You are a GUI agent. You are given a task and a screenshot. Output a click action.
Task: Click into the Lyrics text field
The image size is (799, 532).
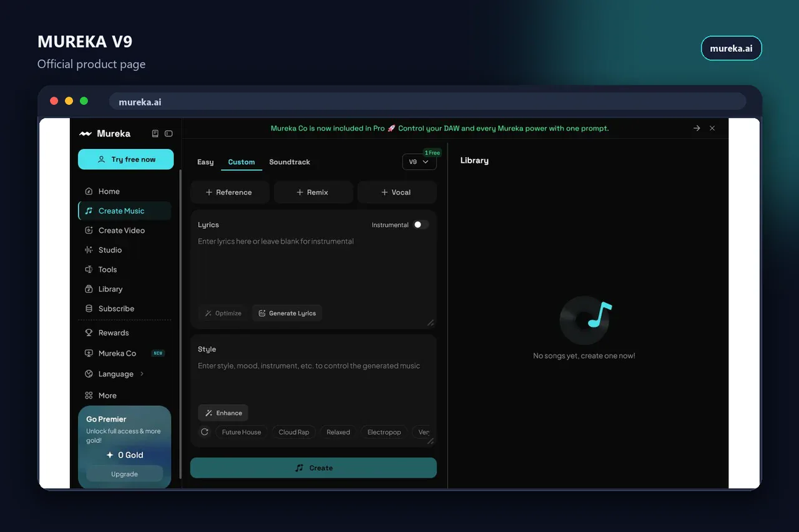(313, 268)
